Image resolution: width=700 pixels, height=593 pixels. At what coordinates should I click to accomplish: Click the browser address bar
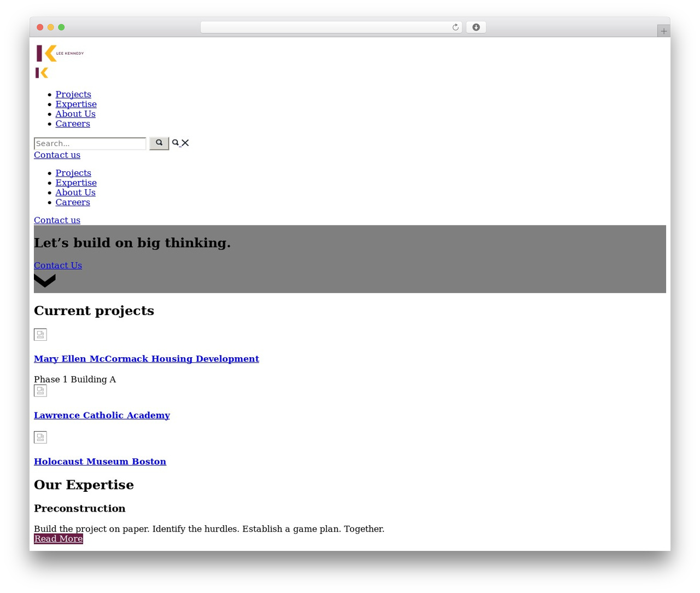(331, 27)
